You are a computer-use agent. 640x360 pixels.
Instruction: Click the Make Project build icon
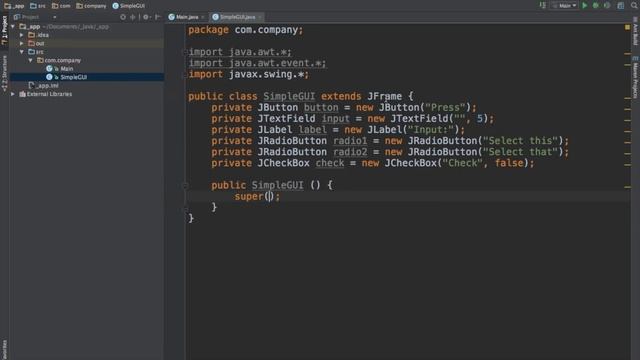[x=542, y=5]
